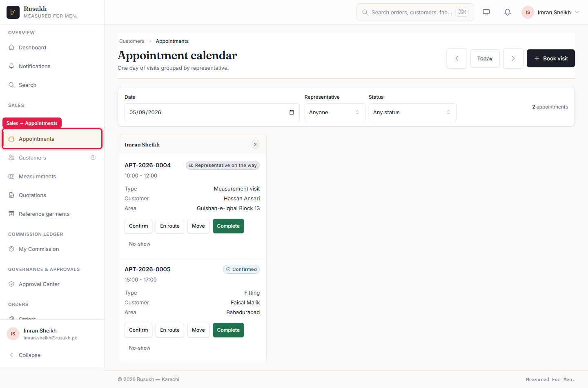Open the notifications bell icon in header
Viewport: 588px width, 388px height.
[x=508, y=12]
